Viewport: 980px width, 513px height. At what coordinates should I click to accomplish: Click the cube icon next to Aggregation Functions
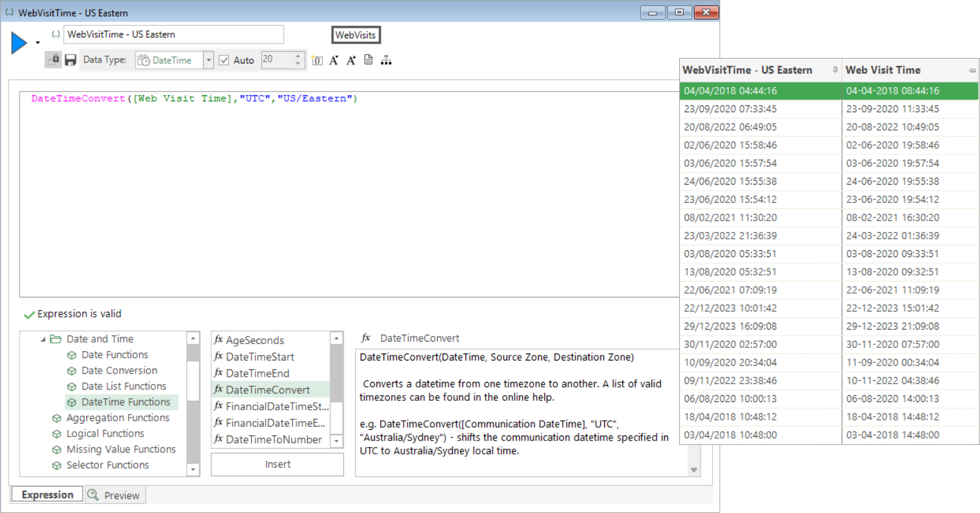[x=57, y=418]
